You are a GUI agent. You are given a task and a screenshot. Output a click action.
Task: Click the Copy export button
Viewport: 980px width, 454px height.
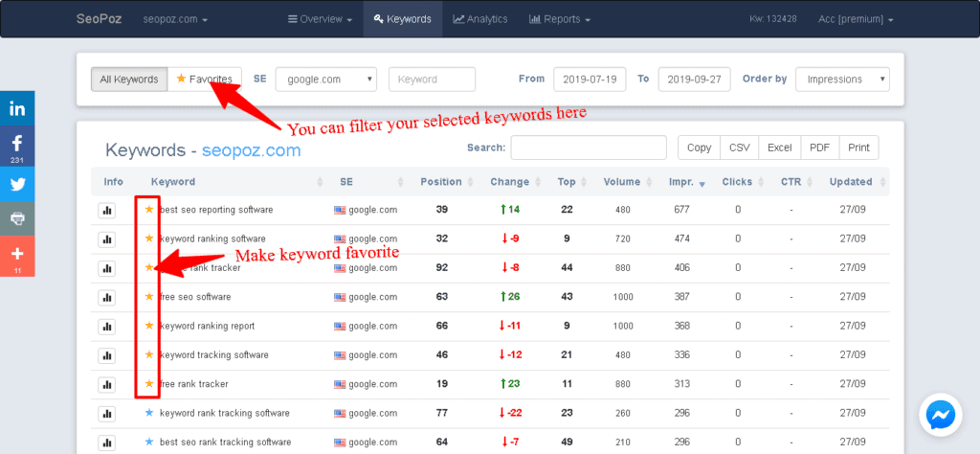(x=699, y=148)
